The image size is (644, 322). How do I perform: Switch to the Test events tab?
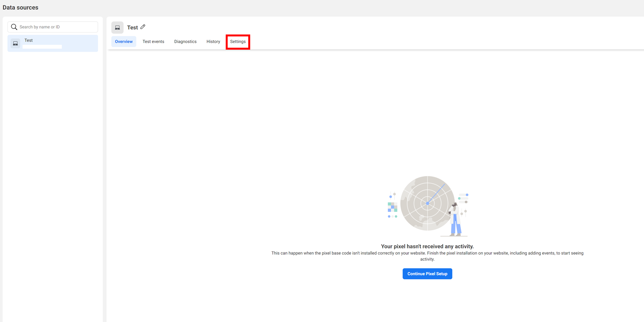(153, 42)
